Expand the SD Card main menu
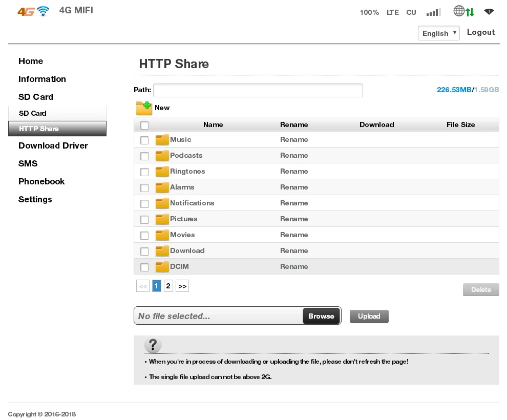The width and height of the screenshot is (507, 420). click(35, 97)
